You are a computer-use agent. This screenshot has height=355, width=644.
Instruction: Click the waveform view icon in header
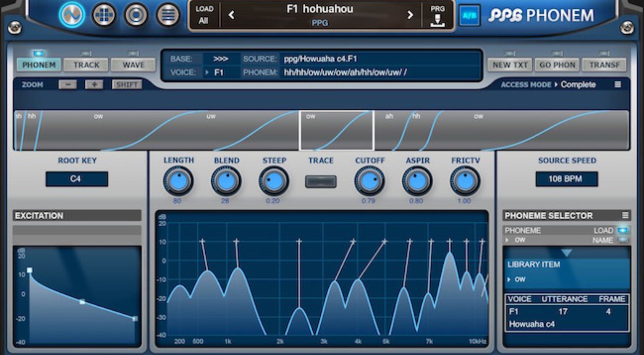pyautogui.click(x=72, y=15)
